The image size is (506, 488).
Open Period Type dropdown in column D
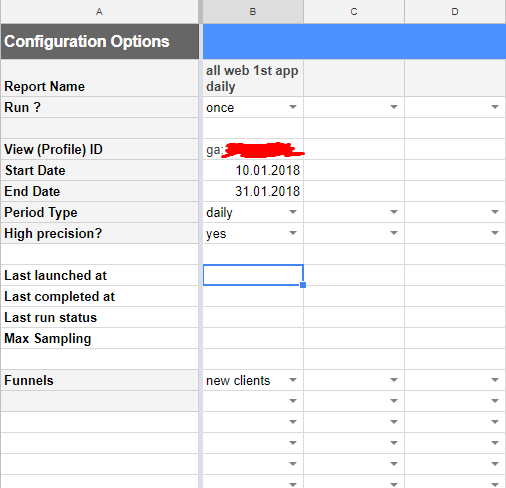(x=495, y=212)
